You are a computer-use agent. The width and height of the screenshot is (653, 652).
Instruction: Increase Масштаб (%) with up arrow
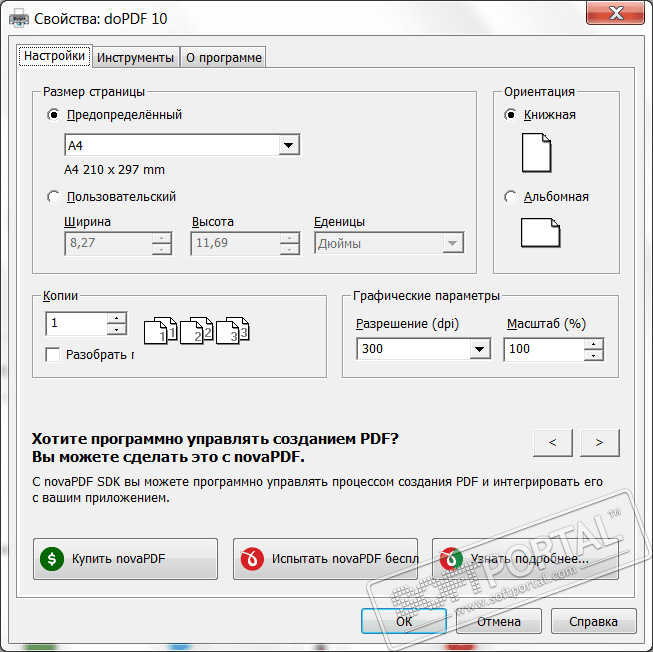[593, 344]
